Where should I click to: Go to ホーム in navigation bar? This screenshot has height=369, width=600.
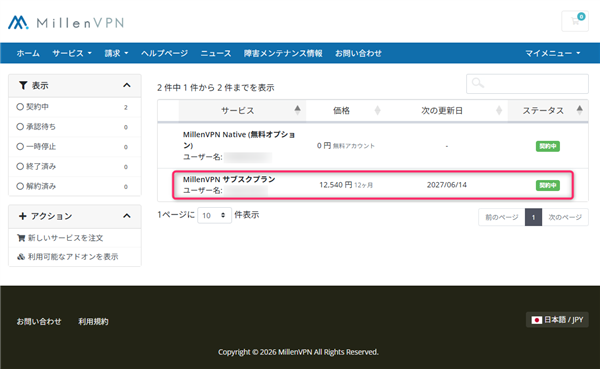(28, 53)
